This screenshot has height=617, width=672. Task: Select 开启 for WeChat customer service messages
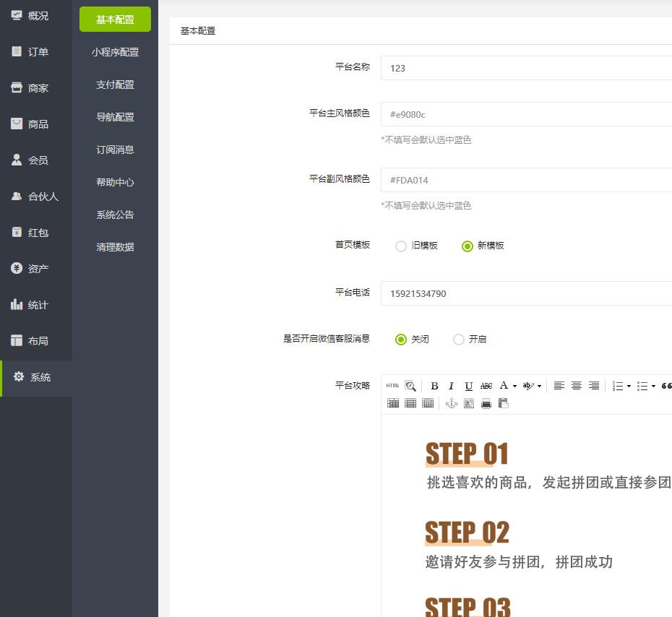coord(458,339)
